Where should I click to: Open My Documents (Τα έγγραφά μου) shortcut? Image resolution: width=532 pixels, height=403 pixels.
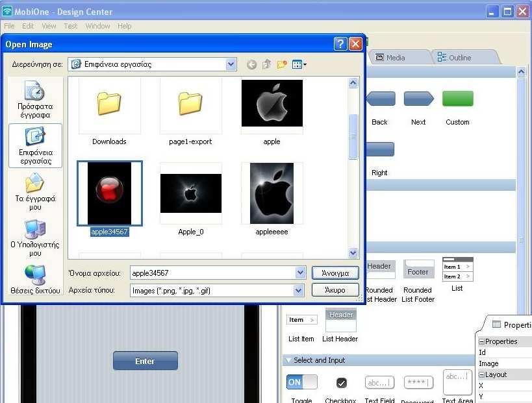point(35,191)
